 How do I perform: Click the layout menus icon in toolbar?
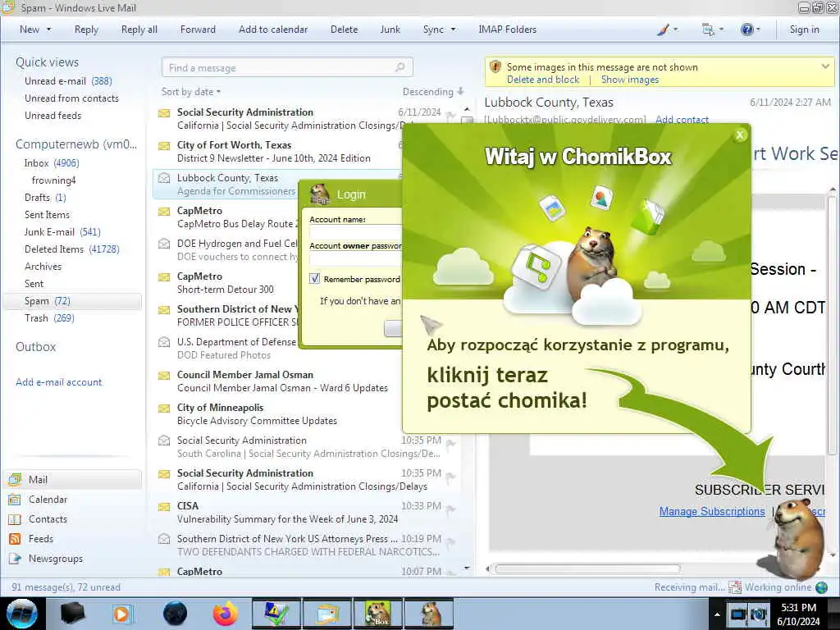click(x=708, y=30)
